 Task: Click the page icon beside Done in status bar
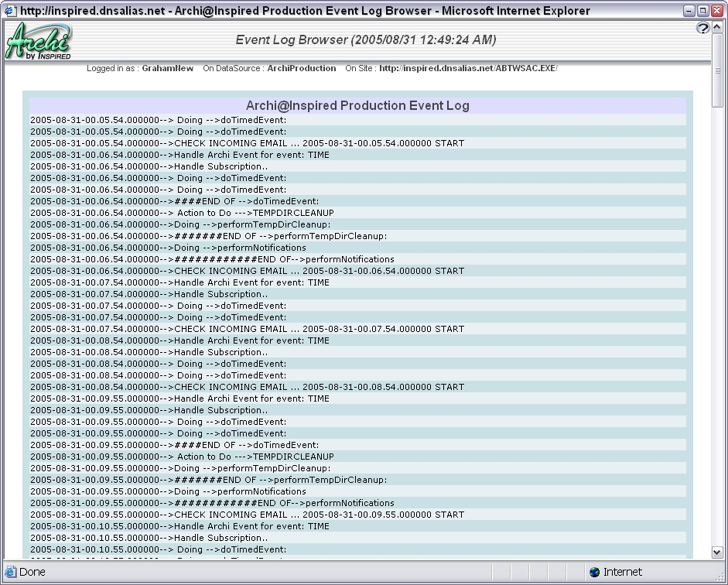coord(10,572)
